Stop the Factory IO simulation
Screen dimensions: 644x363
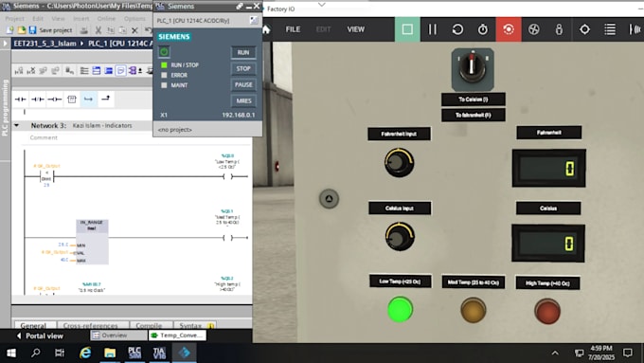pos(407,29)
